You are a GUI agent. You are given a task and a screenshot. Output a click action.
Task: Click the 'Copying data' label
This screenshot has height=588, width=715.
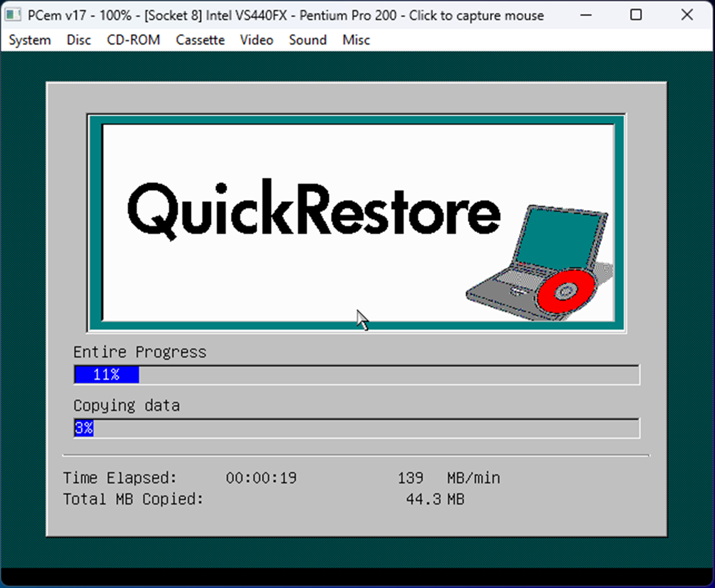click(x=127, y=406)
